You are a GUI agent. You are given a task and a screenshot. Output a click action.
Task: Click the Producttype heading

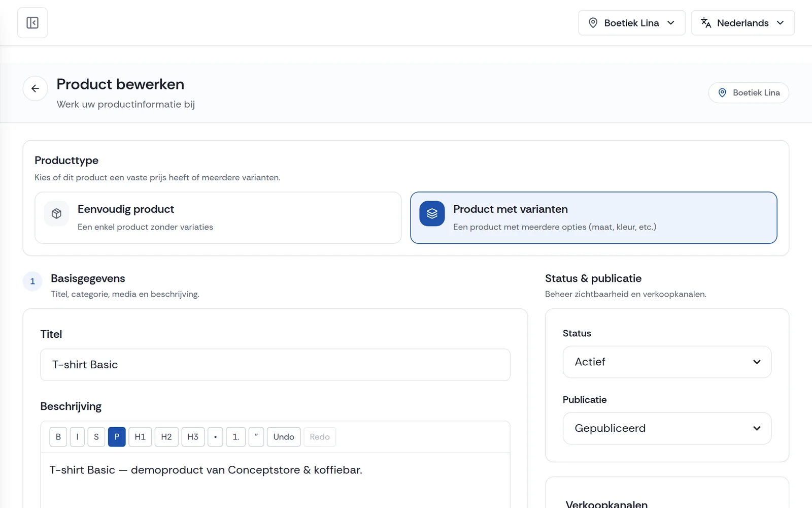pyautogui.click(x=66, y=161)
